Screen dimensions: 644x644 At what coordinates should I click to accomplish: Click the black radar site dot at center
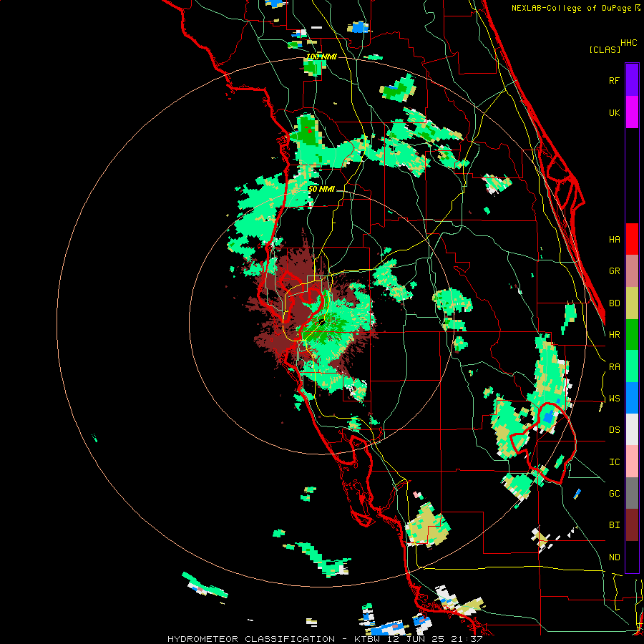[x=321, y=323]
